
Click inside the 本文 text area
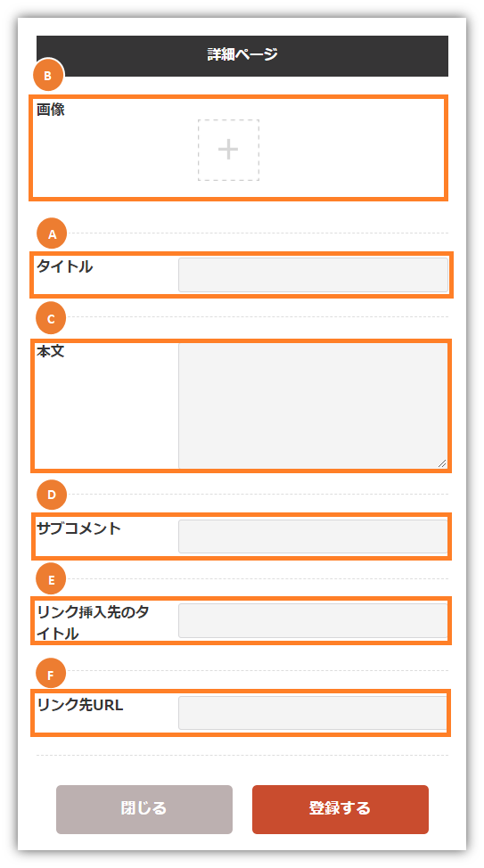[313, 405]
